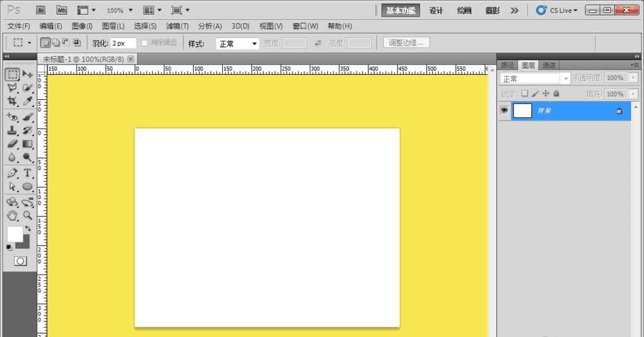Select the Hand tool

pos(12,215)
